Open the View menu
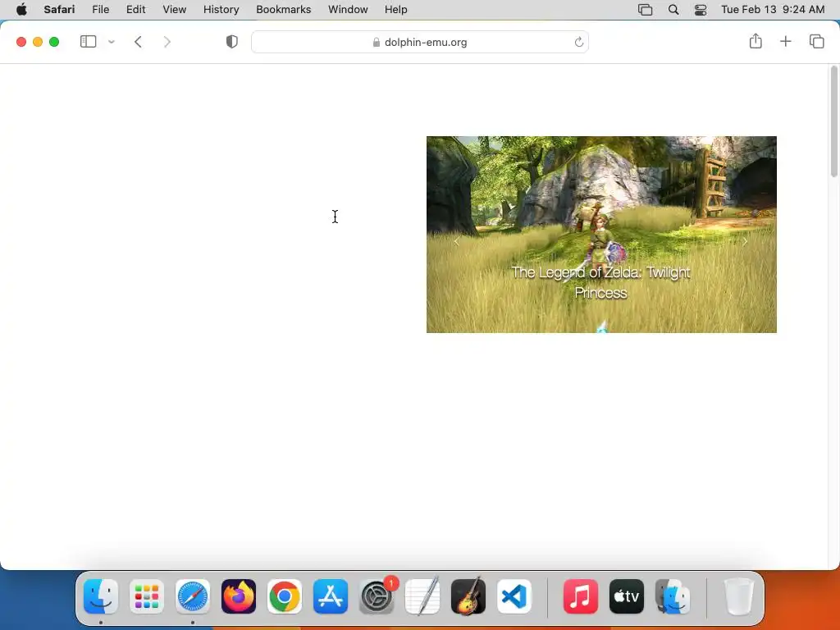 pos(174,10)
